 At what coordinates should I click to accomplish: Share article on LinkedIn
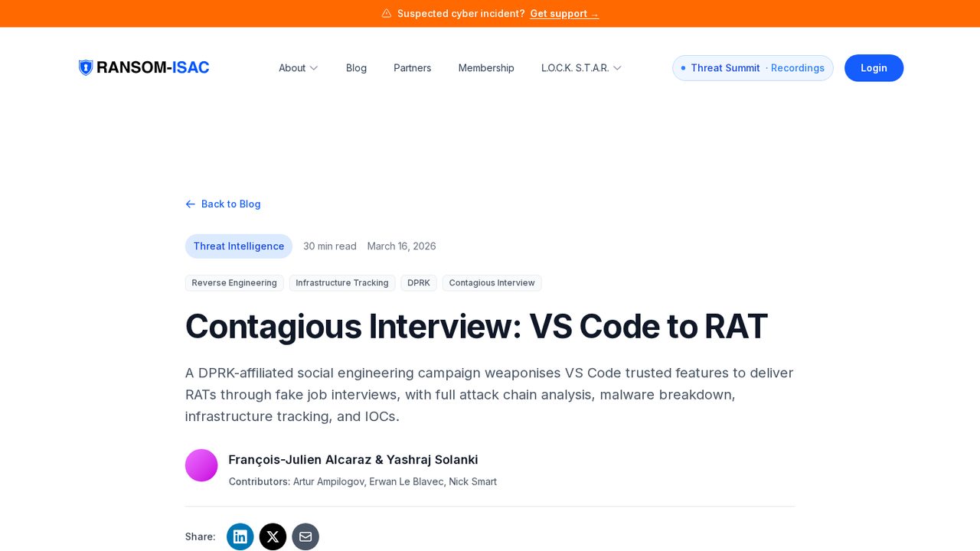tap(240, 536)
